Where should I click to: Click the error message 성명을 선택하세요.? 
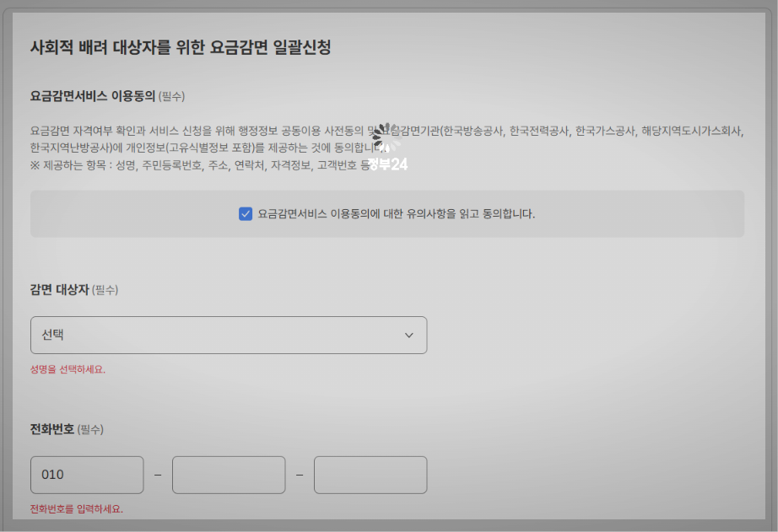coord(68,369)
